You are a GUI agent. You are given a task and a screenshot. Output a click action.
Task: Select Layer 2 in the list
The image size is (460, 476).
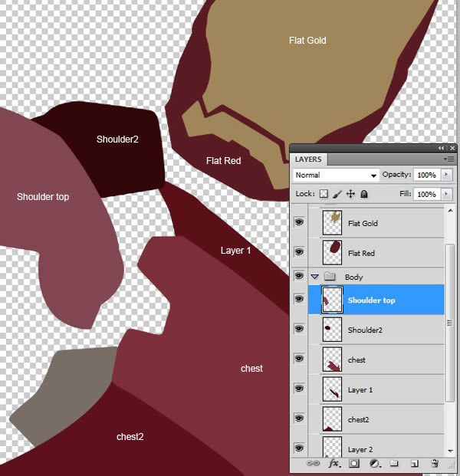point(376,447)
